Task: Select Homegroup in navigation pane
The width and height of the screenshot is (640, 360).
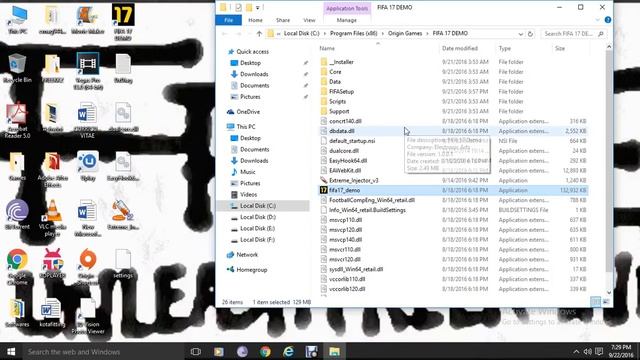Action: (251, 270)
